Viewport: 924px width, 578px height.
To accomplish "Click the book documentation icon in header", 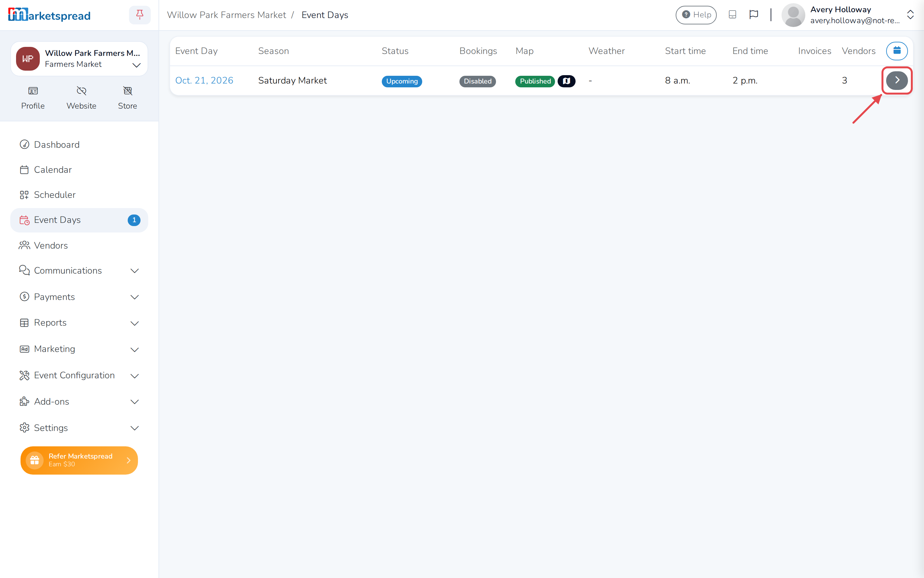I will 732,14.
